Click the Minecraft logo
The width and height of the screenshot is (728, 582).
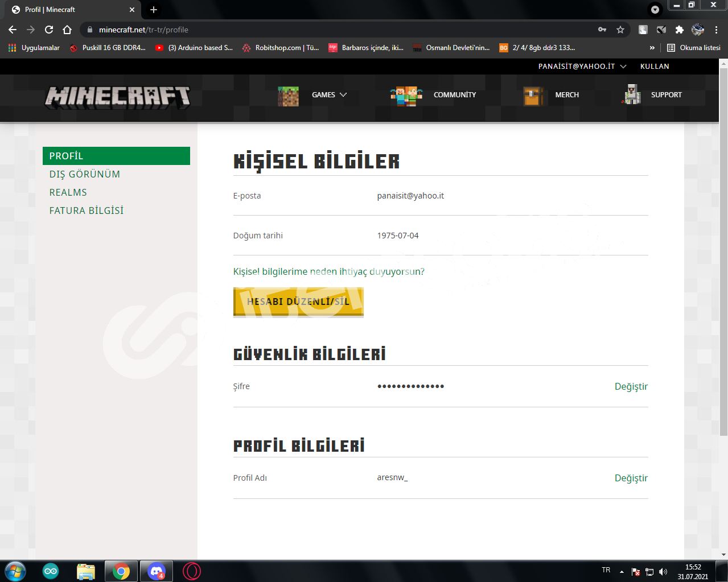point(118,97)
